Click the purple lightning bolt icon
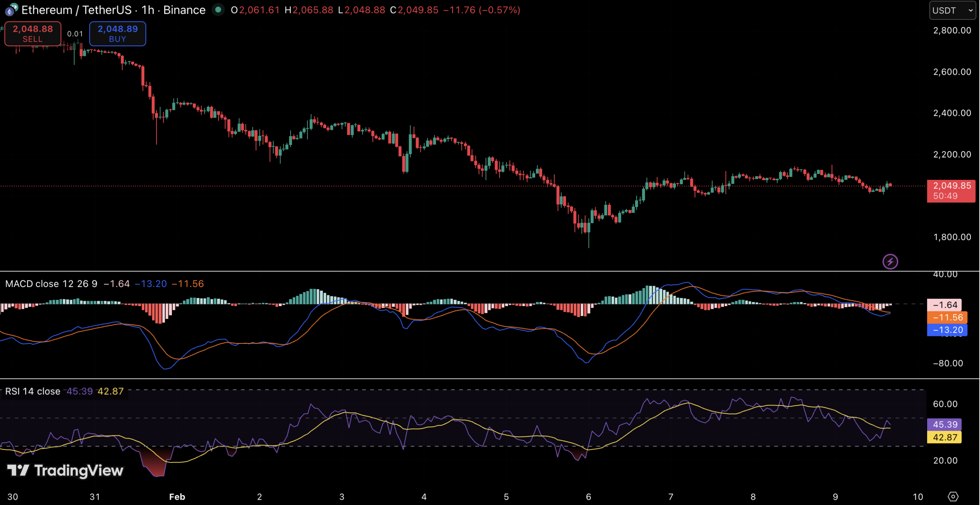This screenshot has width=980, height=505. [890, 262]
